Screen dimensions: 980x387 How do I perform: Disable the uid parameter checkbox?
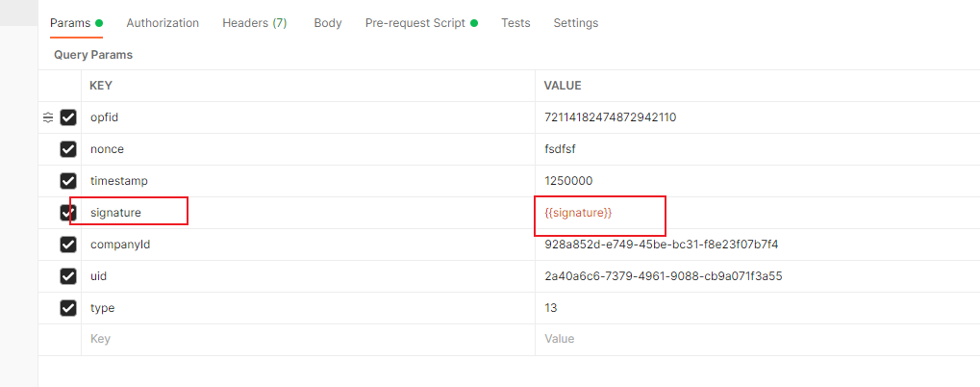(x=68, y=276)
